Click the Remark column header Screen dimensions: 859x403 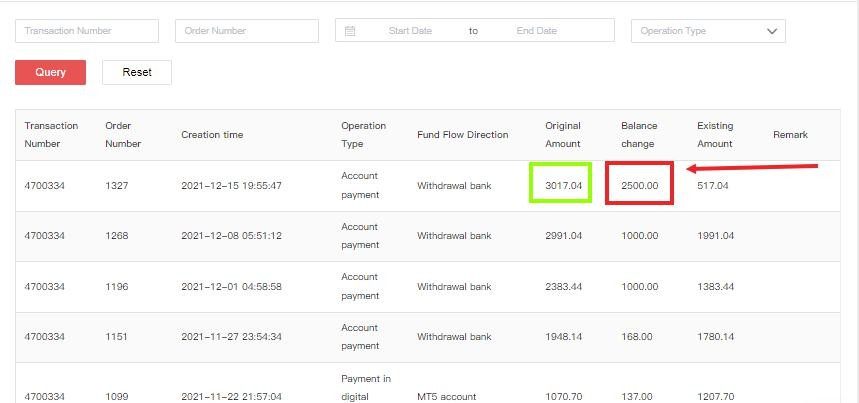click(790, 135)
